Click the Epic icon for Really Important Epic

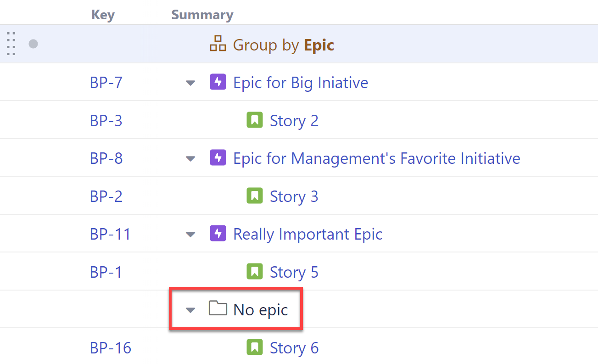click(x=218, y=234)
